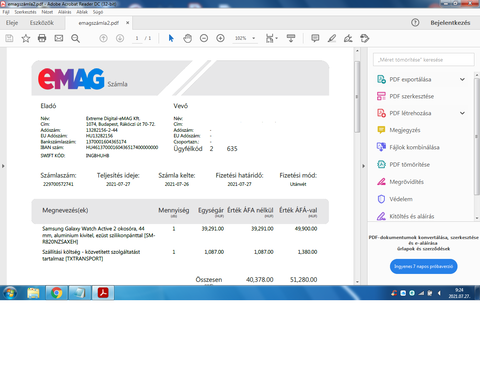Click the read mode scrolling icon
This screenshot has height=376, width=480.
pos(291,38)
